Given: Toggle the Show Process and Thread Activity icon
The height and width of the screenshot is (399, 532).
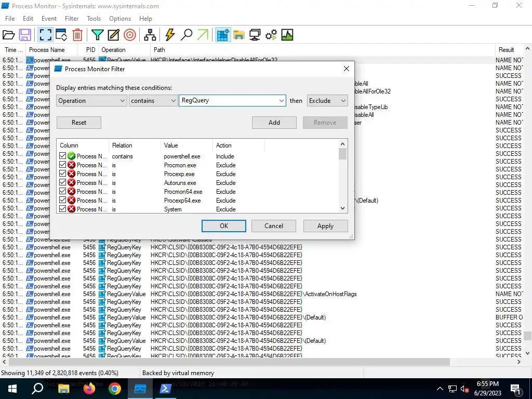Looking at the screenshot, I should coord(271,35).
